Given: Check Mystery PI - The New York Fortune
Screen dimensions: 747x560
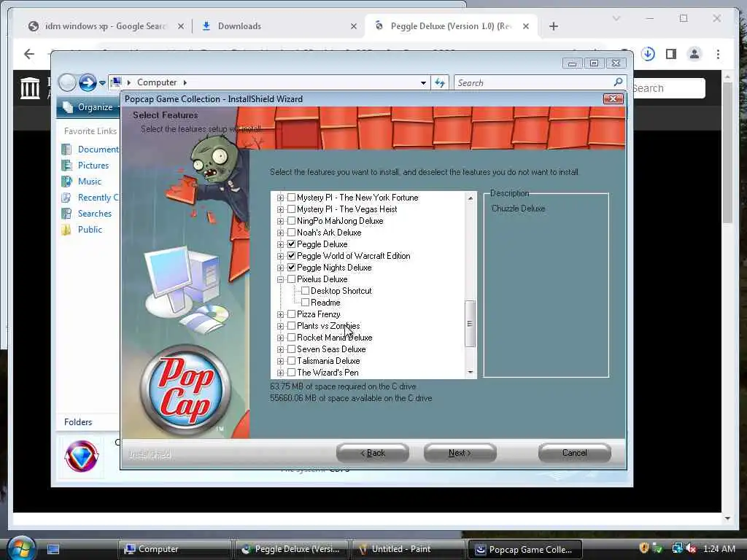Looking at the screenshot, I should [292, 198].
